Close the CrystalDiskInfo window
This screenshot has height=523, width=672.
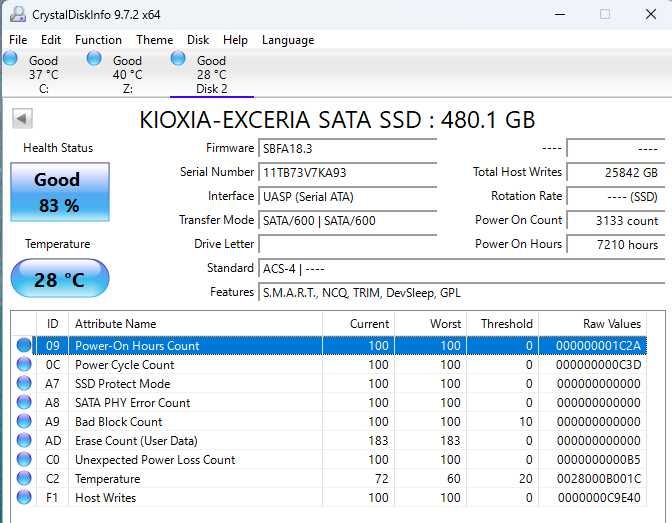coord(651,14)
